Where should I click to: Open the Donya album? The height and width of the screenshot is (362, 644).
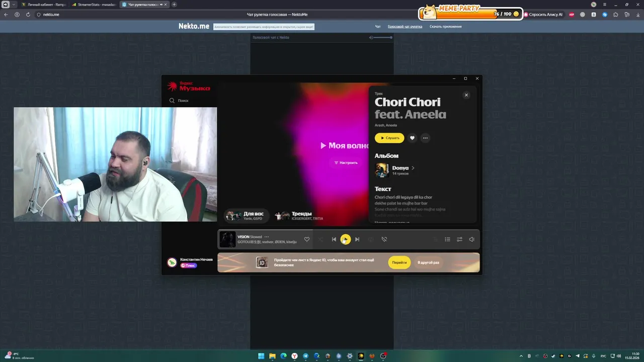point(404,168)
